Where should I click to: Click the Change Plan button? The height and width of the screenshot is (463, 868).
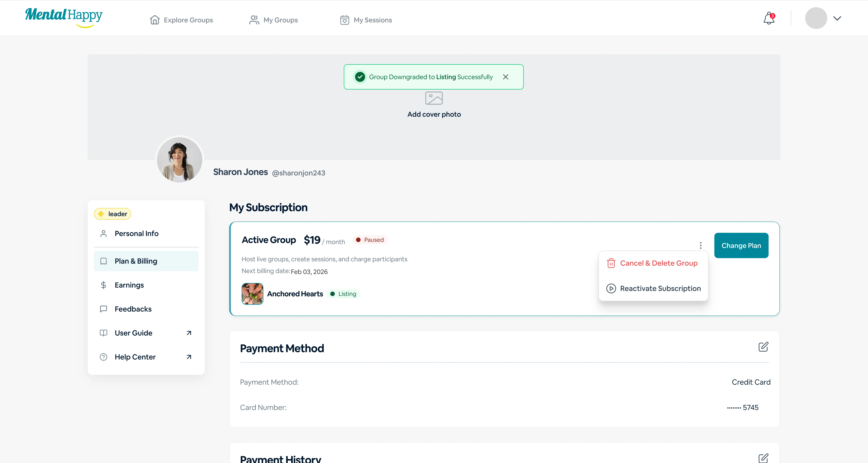tap(741, 245)
